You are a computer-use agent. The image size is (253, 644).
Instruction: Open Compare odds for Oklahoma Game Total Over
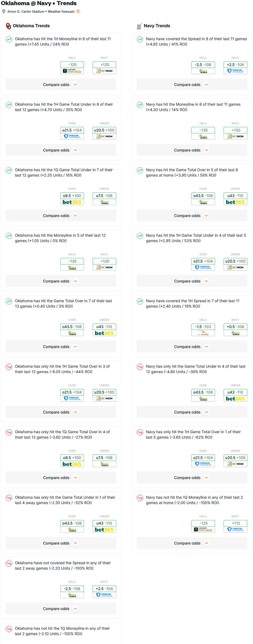61,347
